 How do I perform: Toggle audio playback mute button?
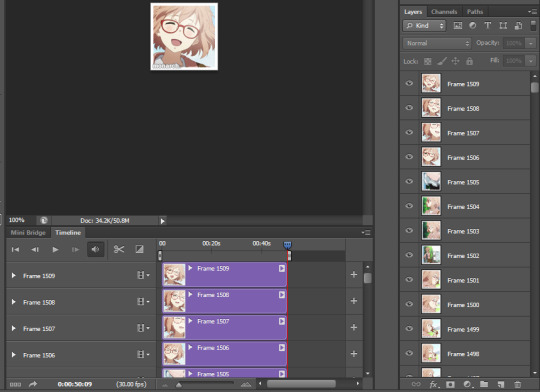[95, 249]
